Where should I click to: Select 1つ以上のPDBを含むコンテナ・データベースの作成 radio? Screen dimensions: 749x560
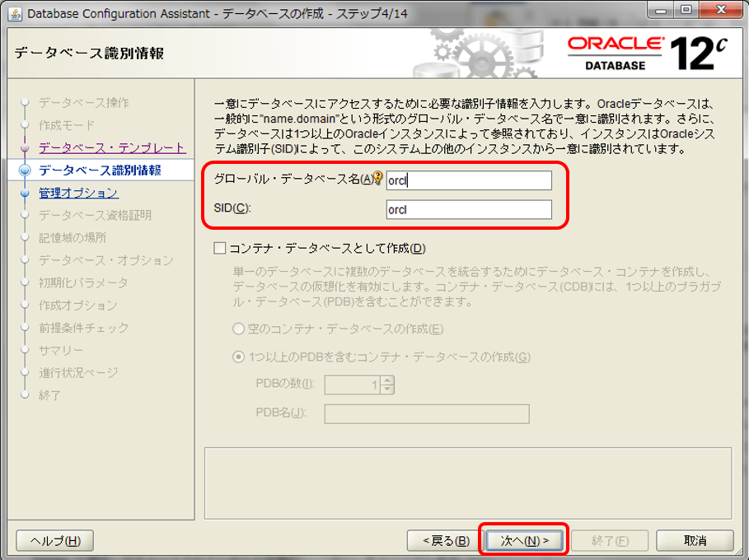point(238,357)
